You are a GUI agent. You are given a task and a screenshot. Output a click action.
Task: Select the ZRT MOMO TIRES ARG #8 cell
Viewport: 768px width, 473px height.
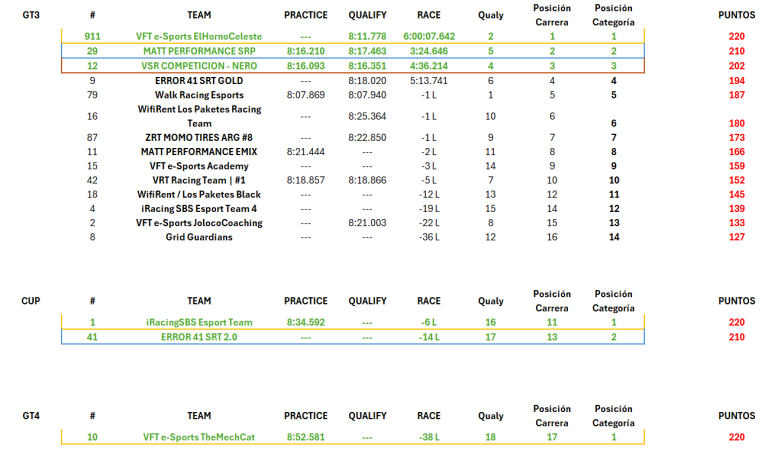(x=199, y=137)
